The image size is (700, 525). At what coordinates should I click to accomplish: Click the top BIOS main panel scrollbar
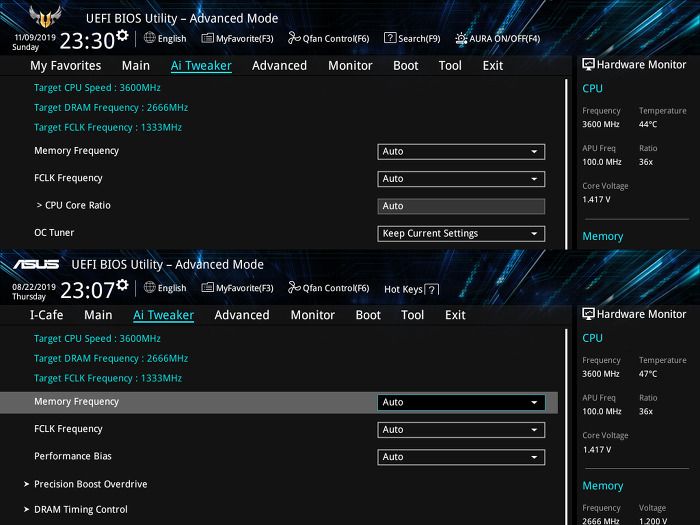566,164
